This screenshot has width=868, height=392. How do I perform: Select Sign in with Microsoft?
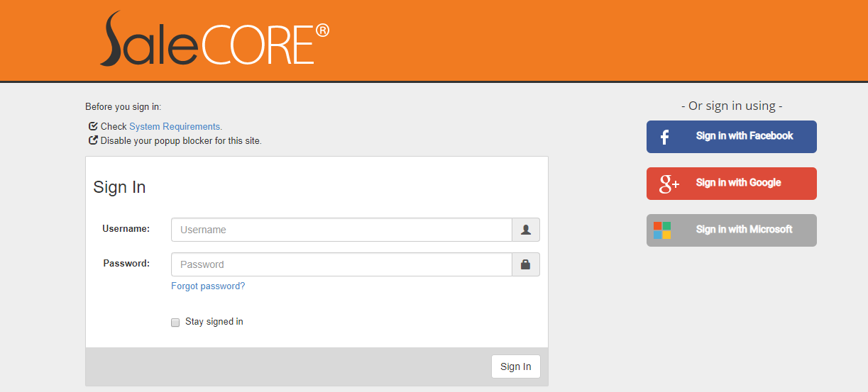732,230
